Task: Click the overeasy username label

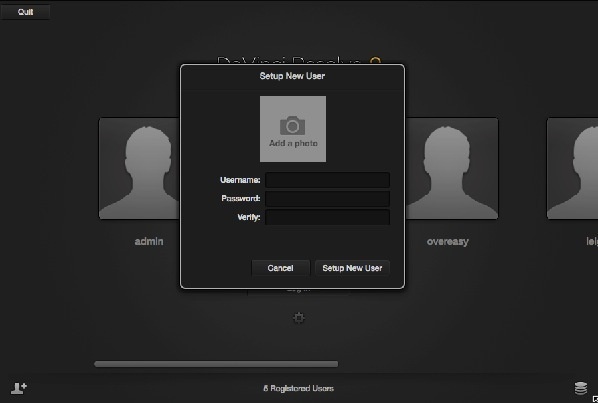Action: [447, 242]
